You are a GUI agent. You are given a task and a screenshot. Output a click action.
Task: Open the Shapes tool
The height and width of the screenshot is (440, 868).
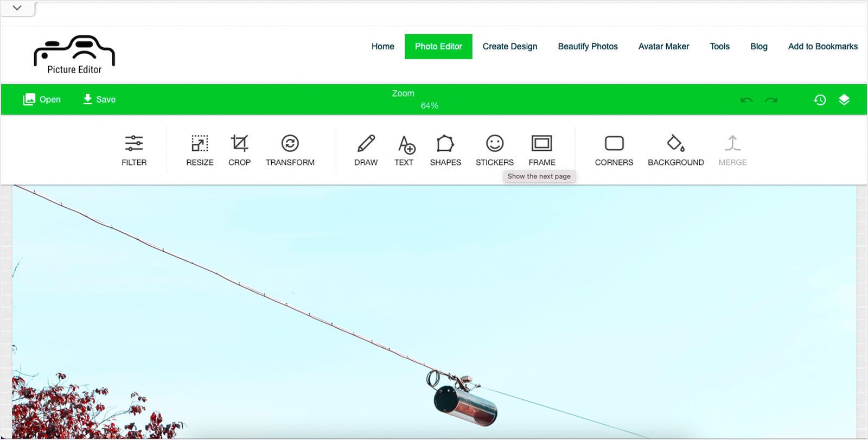click(445, 144)
